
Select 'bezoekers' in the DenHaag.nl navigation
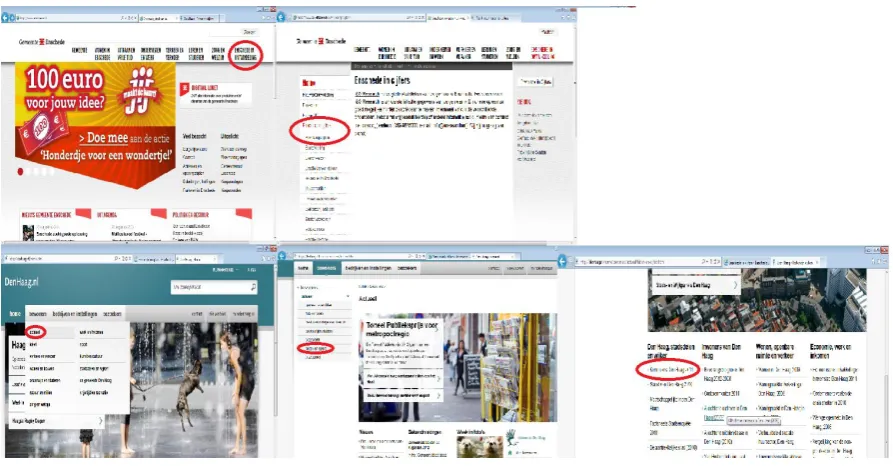click(112, 314)
